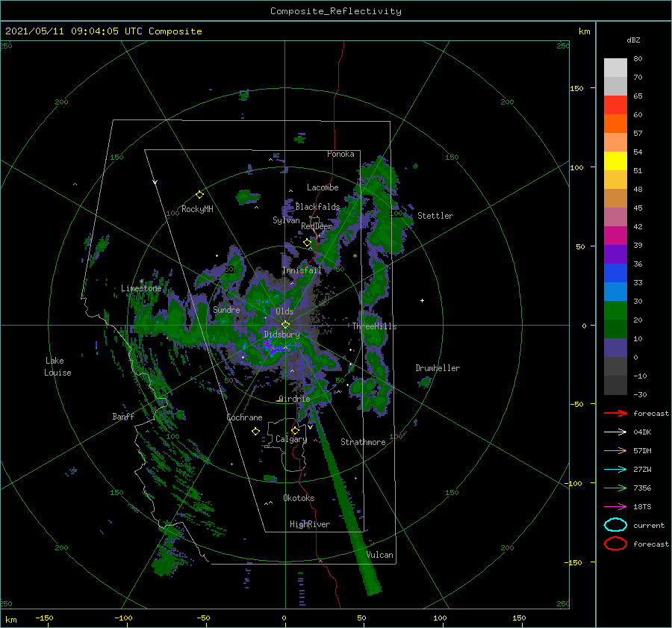Click the Innisfail label

302,270
